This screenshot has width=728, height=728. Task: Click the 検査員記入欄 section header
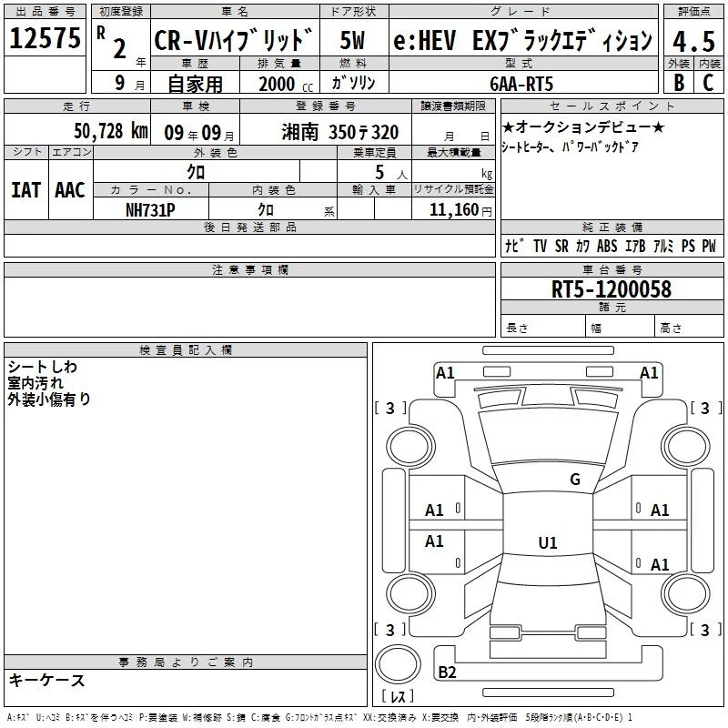(186, 350)
